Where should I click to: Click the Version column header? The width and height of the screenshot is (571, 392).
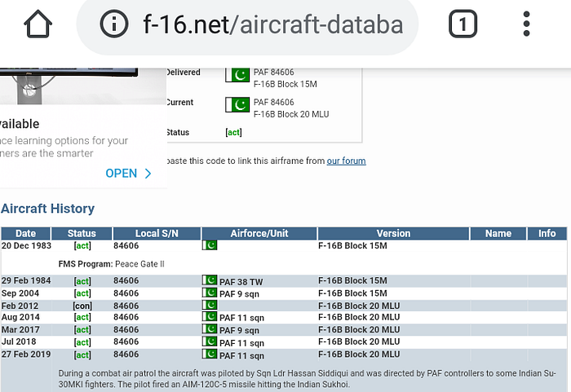(393, 233)
